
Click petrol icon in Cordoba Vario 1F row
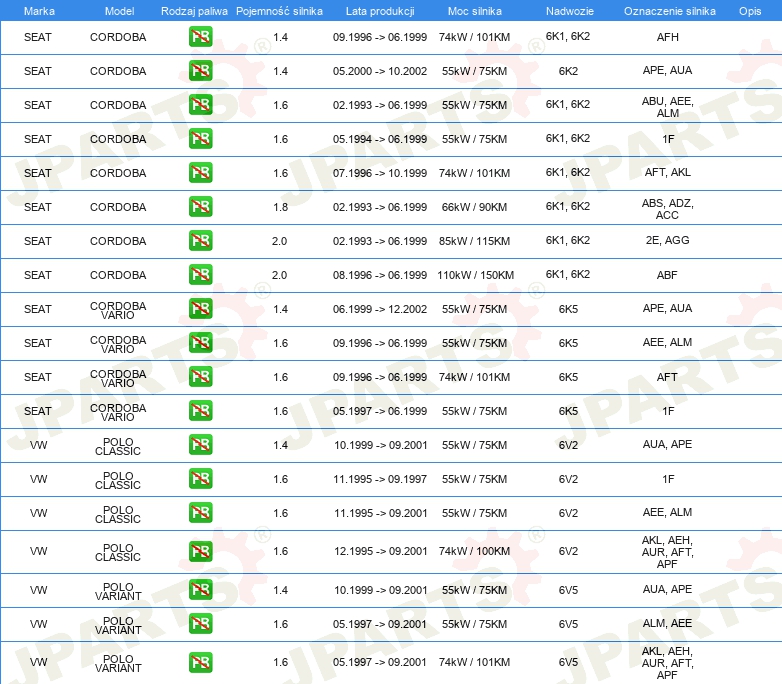click(x=200, y=410)
